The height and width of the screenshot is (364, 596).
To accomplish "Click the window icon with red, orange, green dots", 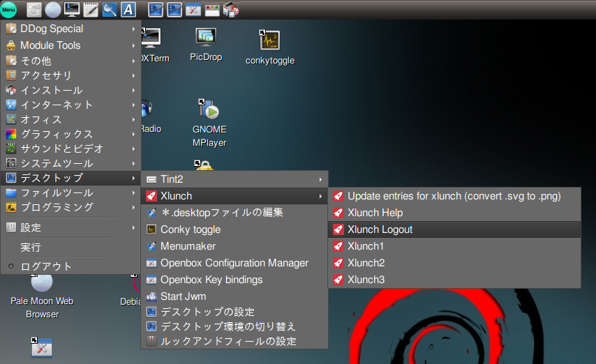I will tap(212, 10).
